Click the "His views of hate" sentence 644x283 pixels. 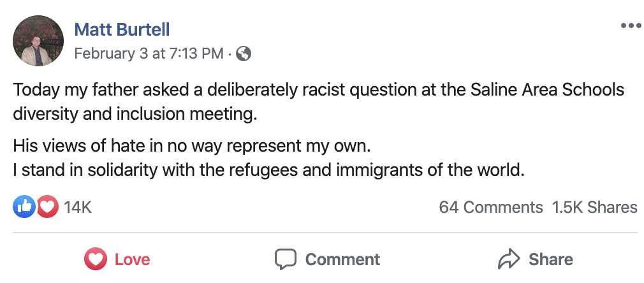tap(191, 145)
